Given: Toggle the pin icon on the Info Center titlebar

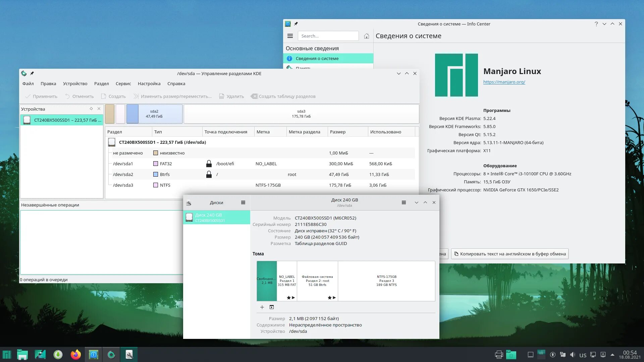Looking at the screenshot, I should (296, 24).
